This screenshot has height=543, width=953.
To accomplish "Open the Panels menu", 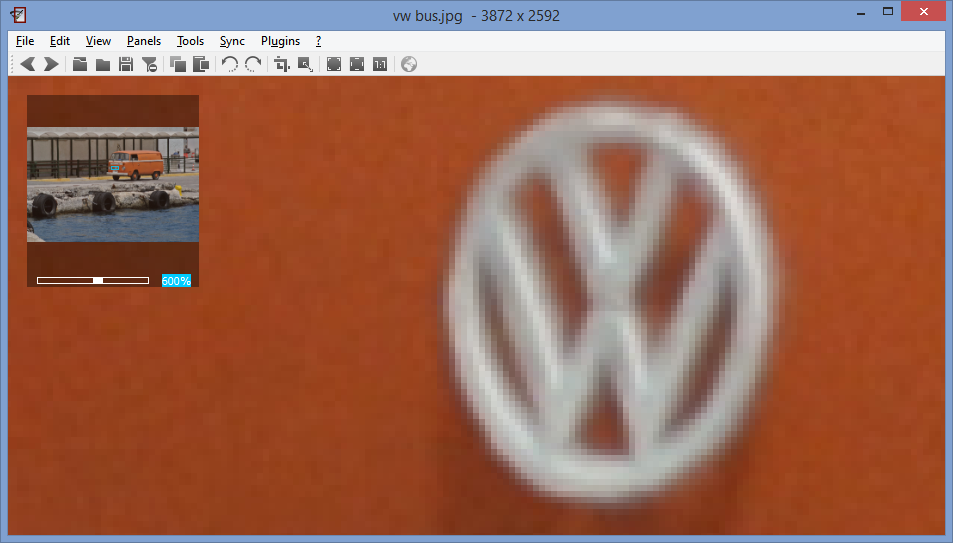I will (x=143, y=41).
